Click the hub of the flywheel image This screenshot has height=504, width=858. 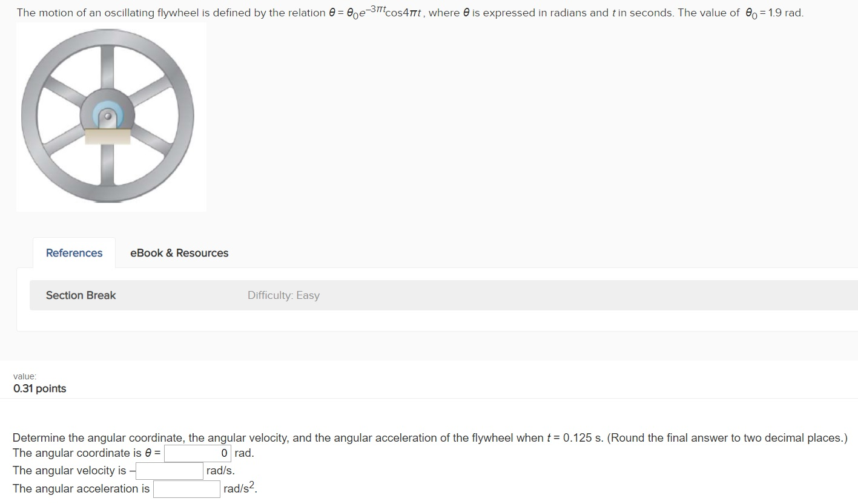[107, 116]
